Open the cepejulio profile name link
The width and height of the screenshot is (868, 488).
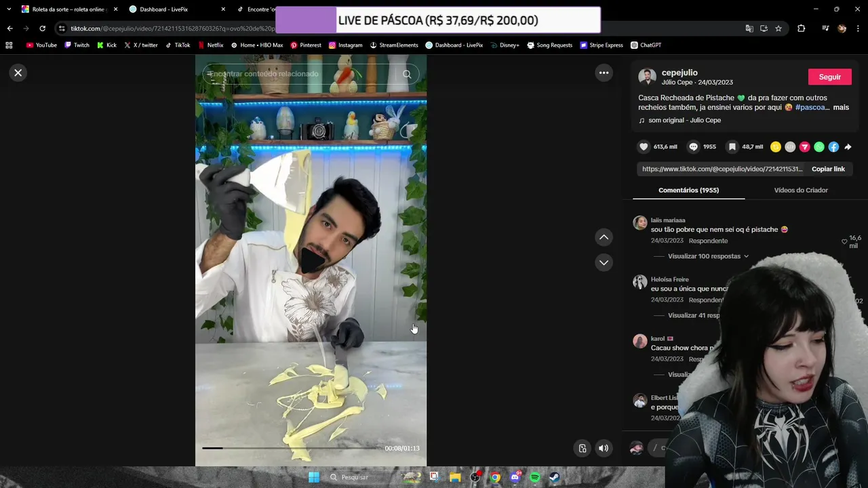click(679, 73)
